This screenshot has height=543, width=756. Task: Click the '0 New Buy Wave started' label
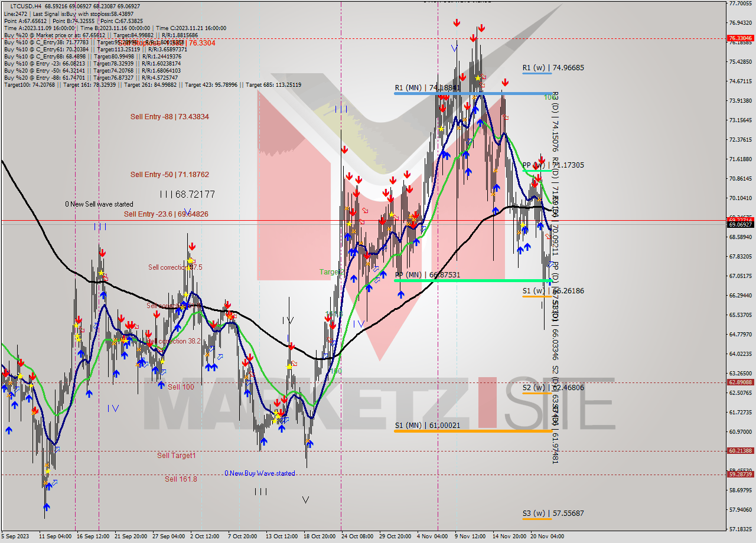260,473
